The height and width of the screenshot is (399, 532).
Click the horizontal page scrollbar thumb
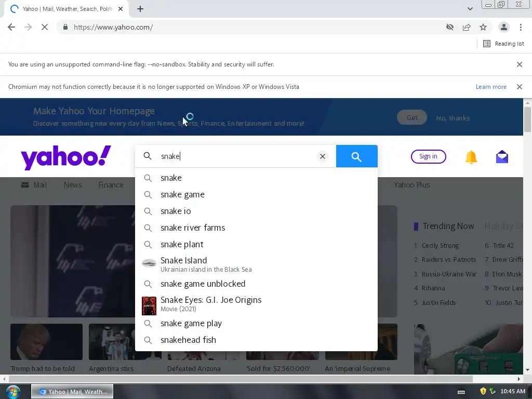point(241,379)
